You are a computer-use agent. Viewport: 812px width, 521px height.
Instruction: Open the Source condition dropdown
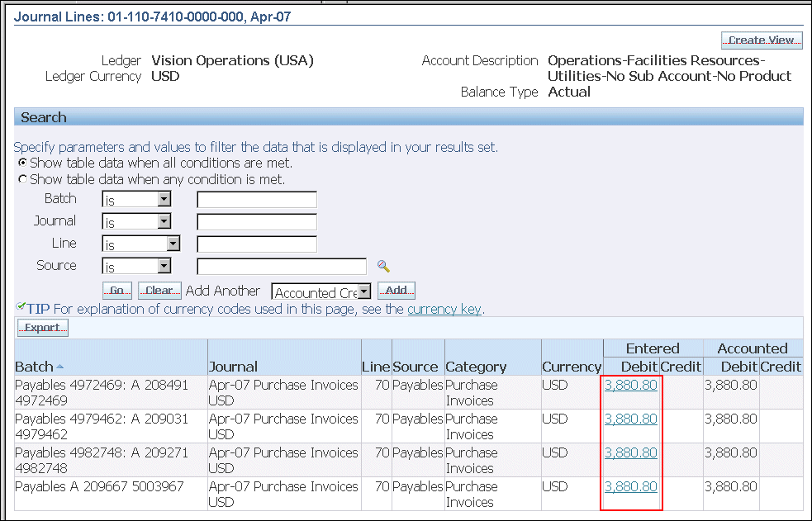pyautogui.click(x=164, y=267)
